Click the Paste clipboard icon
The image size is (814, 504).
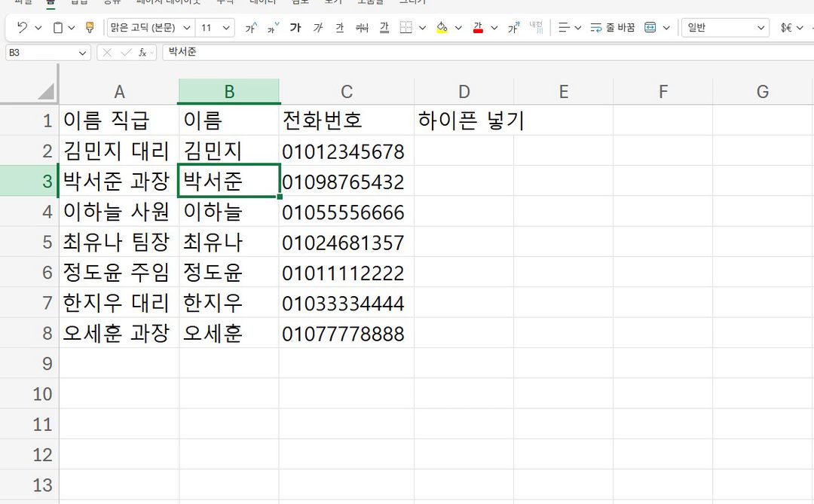pyautogui.click(x=58, y=28)
